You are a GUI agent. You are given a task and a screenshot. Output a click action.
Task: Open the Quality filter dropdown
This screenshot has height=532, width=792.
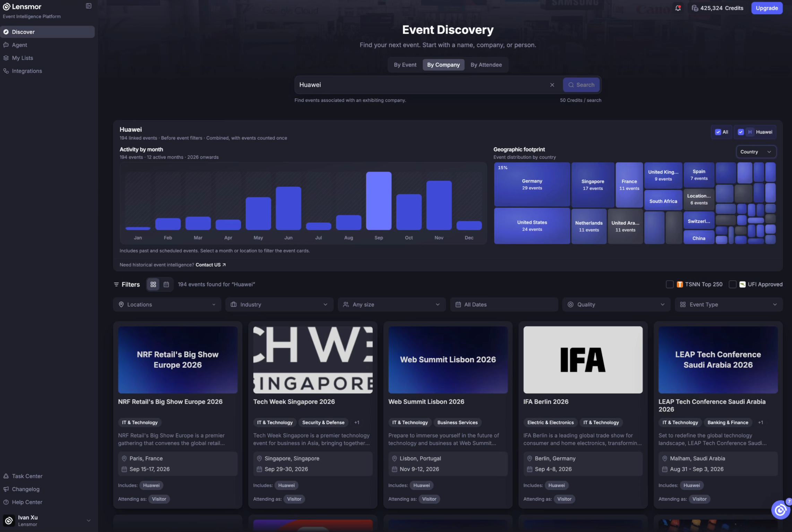(616, 304)
